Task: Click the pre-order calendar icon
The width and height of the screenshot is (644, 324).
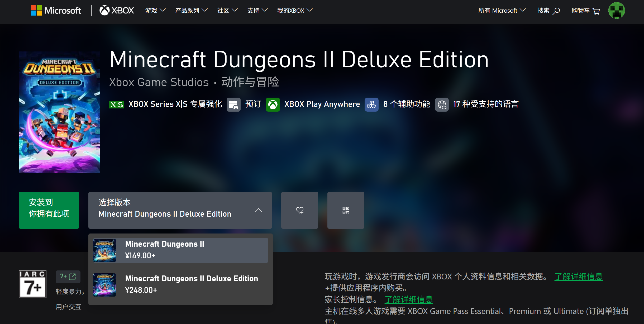Action: pos(233,104)
